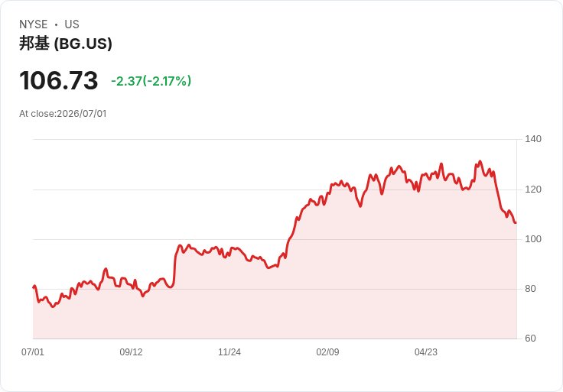Viewport: 563px width, 392px height.
Task: Click the highest peak of price line
Action: click(480, 161)
